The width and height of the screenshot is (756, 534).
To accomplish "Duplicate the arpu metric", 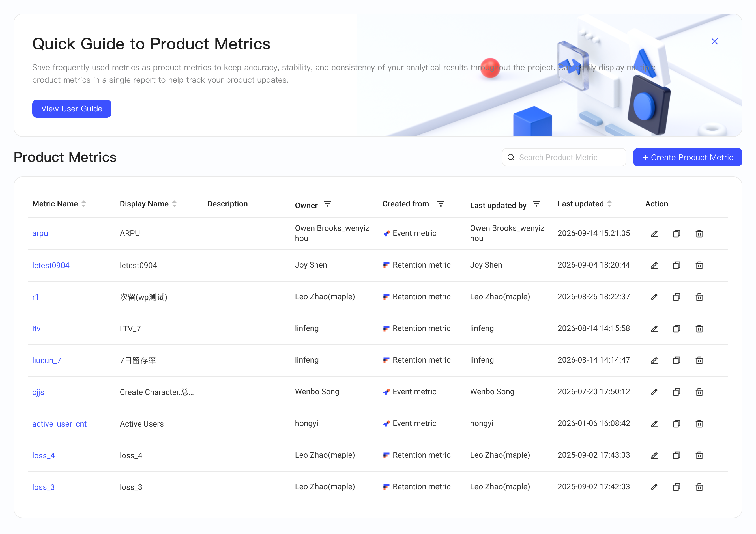I will (x=677, y=234).
